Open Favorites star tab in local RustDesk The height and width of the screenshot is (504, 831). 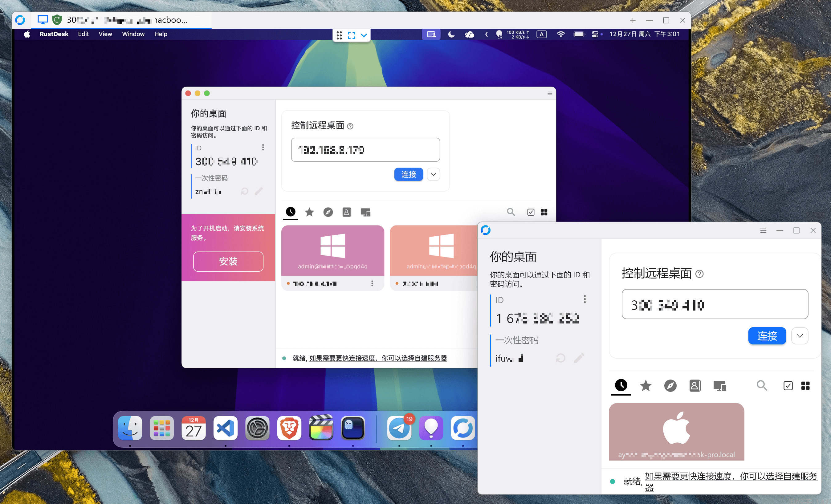[x=646, y=385]
